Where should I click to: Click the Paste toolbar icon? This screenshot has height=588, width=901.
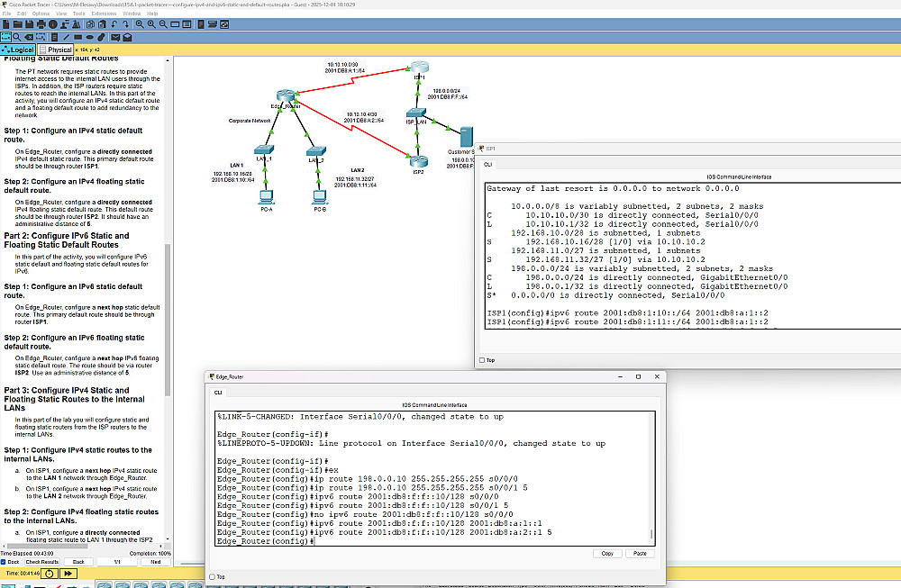(x=103, y=24)
